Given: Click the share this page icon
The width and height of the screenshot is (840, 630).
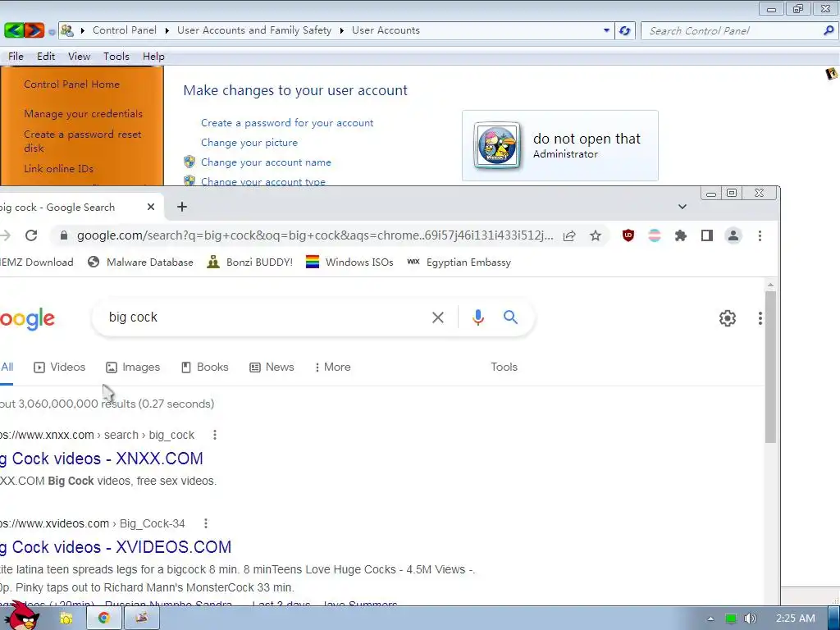Looking at the screenshot, I should pos(569,235).
